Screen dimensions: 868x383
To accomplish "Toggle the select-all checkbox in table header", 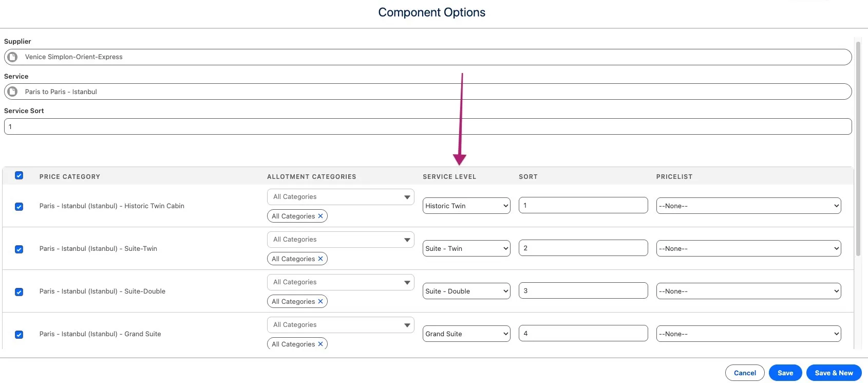I will point(19,176).
